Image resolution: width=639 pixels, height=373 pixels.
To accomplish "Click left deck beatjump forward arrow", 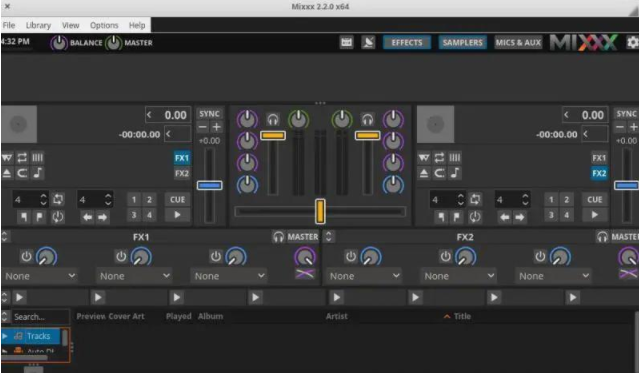I will click(102, 217).
